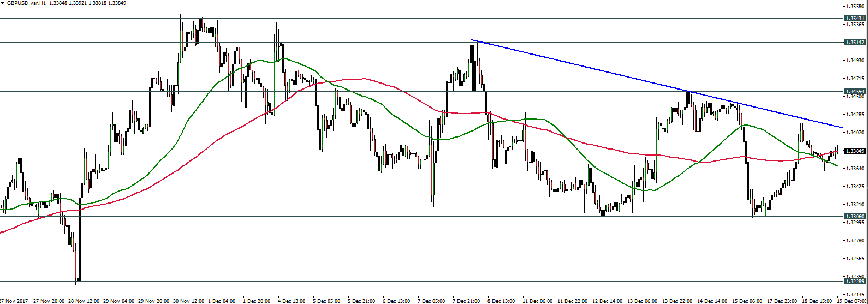
Task: Click the 1.33640 price scale value
Action: [x=855, y=169]
